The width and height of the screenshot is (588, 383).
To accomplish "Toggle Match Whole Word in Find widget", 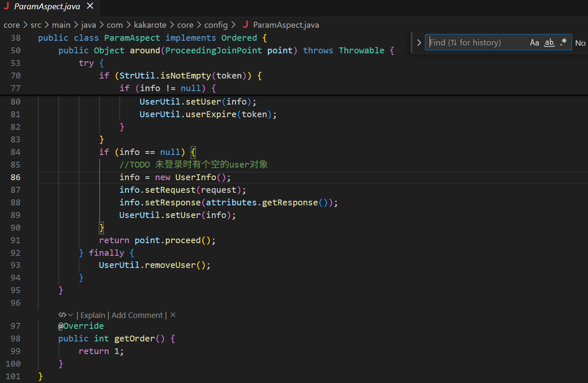I will (549, 42).
